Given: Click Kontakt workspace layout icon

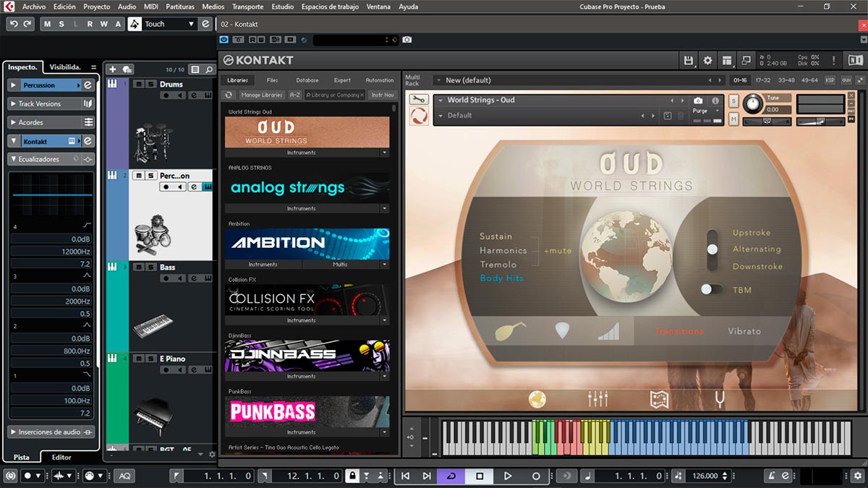Looking at the screenshot, I should [727, 61].
